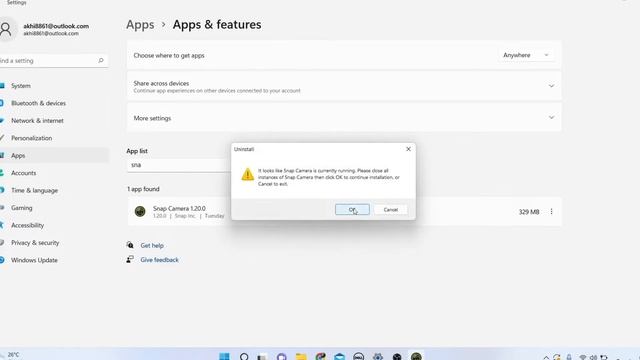Image resolution: width=640 pixels, height=360 pixels.
Task: Open Windows Start button on taskbar
Action: [224, 356]
